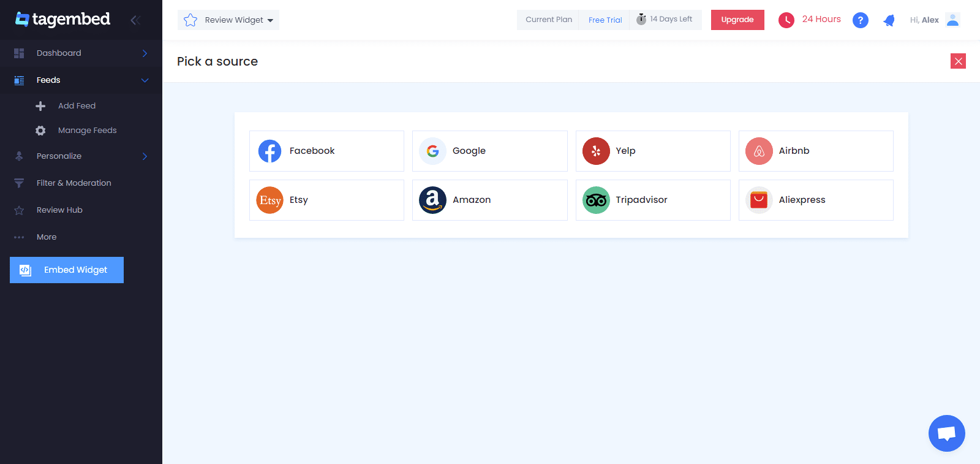Click the Hi, Alex greeting
Screen dimensions: 980x464
point(924,20)
